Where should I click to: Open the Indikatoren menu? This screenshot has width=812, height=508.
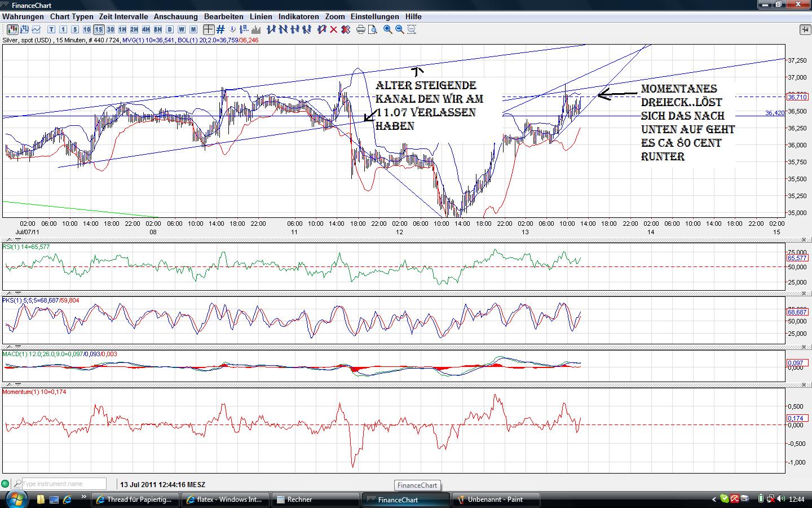(299, 16)
